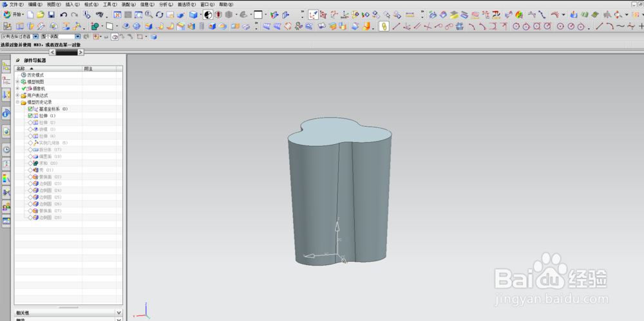Open the 视图 menu

54,4
